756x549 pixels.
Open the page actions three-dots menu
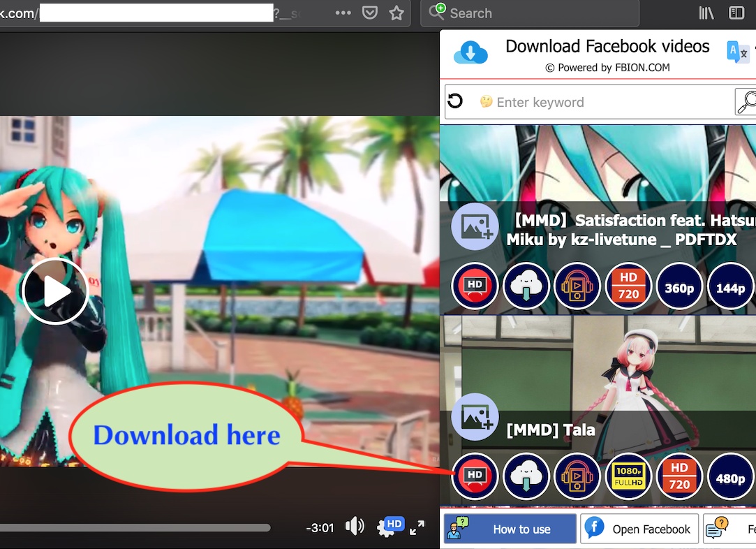point(343,13)
